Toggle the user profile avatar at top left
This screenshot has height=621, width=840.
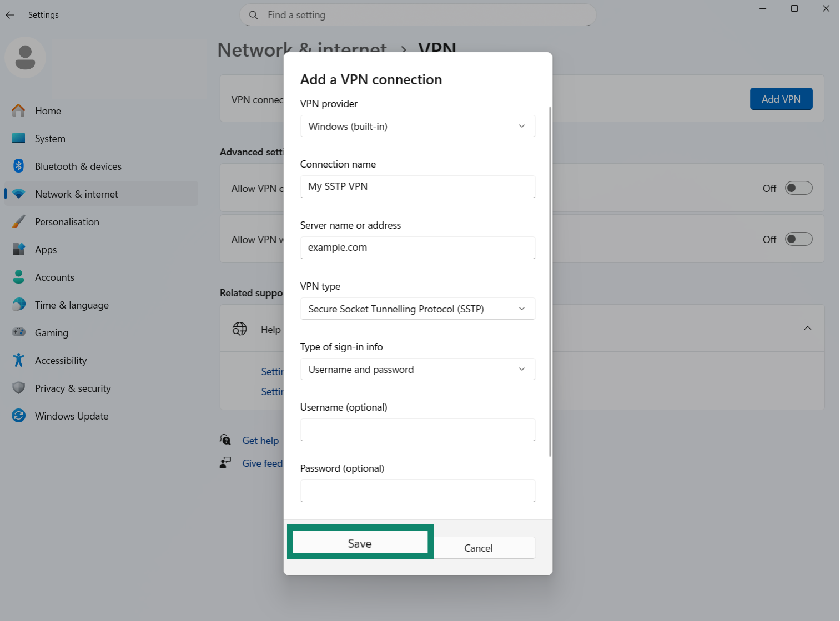(x=25, y=57)
